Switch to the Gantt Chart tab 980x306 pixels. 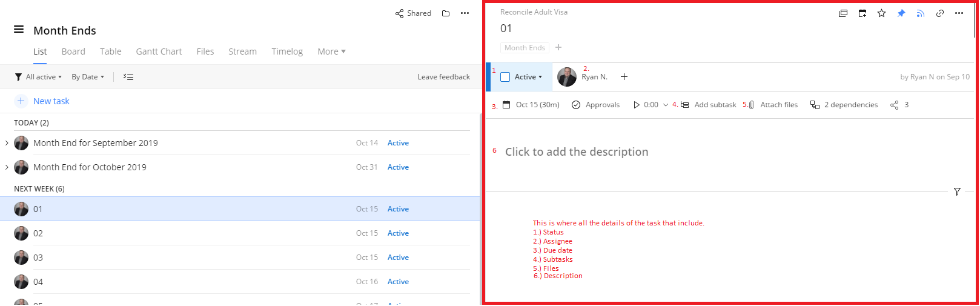pos(159,52)
